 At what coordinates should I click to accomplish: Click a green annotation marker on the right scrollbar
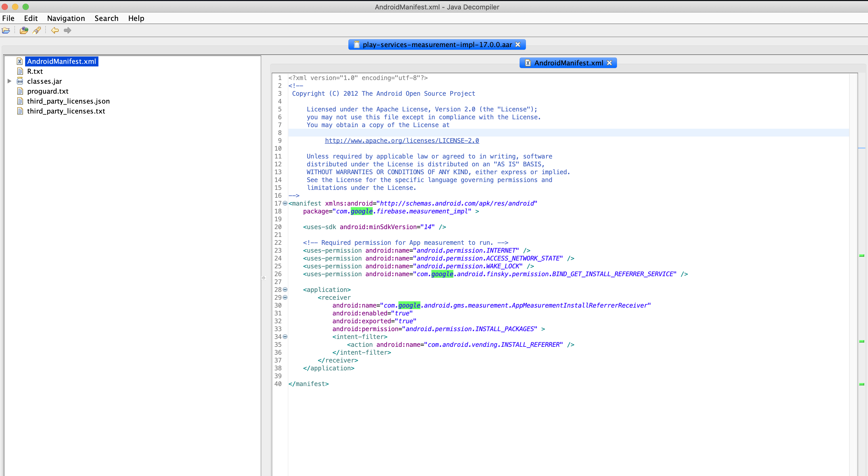click(862, 256)
